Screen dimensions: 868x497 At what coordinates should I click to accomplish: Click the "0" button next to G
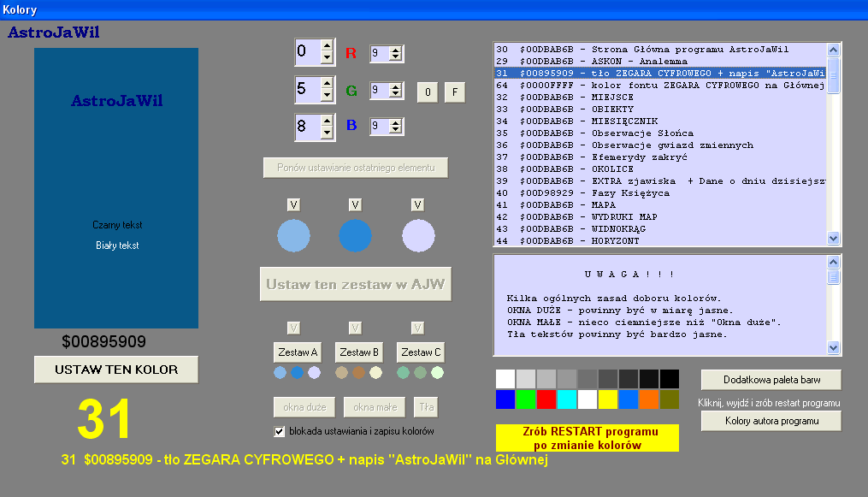[x=428, y=92]
